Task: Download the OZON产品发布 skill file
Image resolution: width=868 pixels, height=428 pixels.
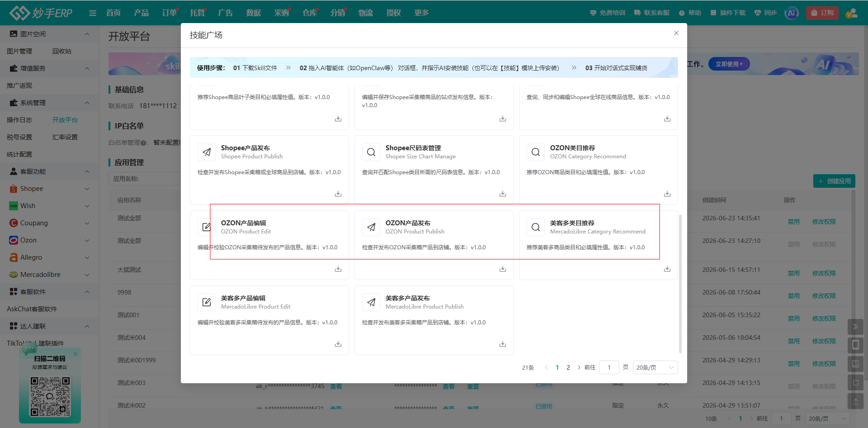Action: (502, 269)
